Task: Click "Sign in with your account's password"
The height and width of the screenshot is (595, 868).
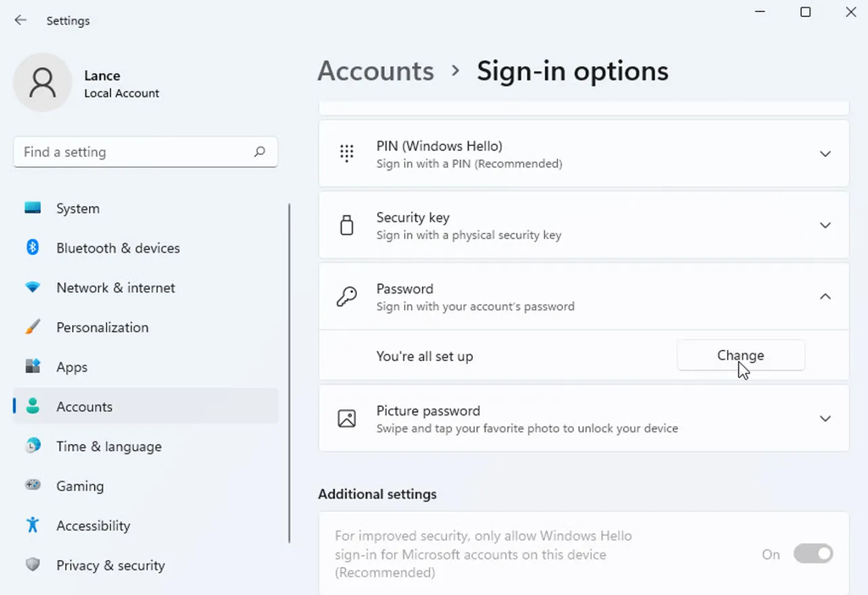Action: pos(475,306)
